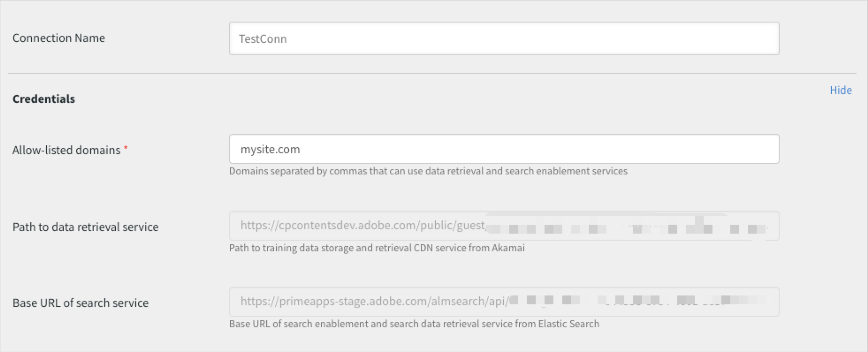
Task: Click the "mysite.com" domain text
Action: click(x=270, y=149)
